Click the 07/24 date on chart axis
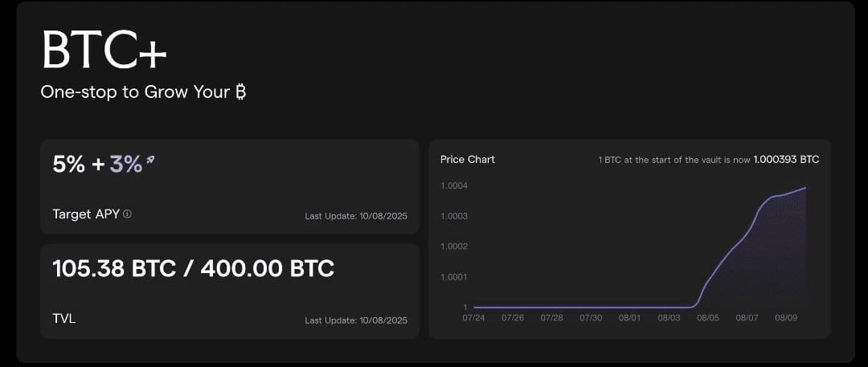Image resolution: width=868 pixels, height=367 pixels. click(x=474, y=318)
